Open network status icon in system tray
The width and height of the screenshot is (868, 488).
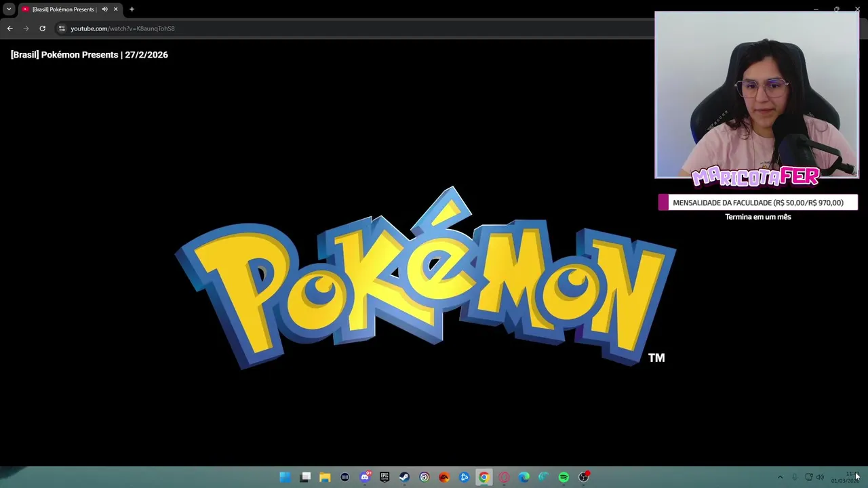click(808, 477)
